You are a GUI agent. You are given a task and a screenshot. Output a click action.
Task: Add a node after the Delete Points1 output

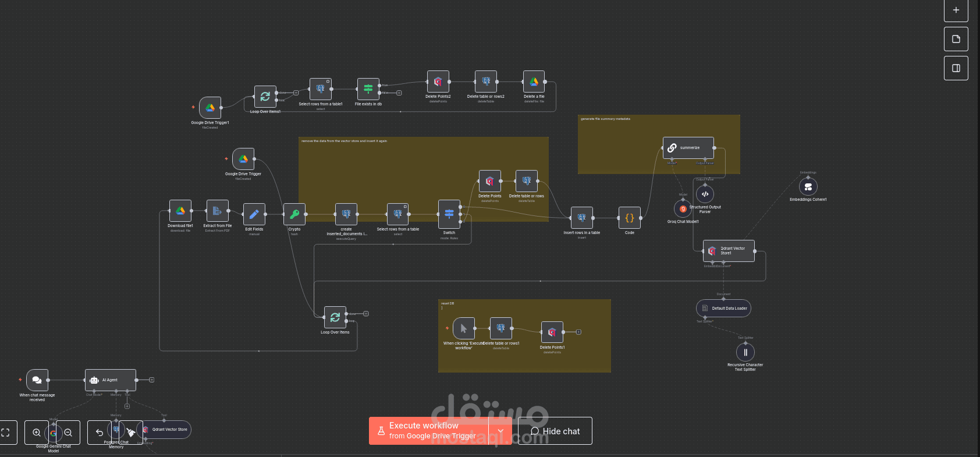click(579, 332)
